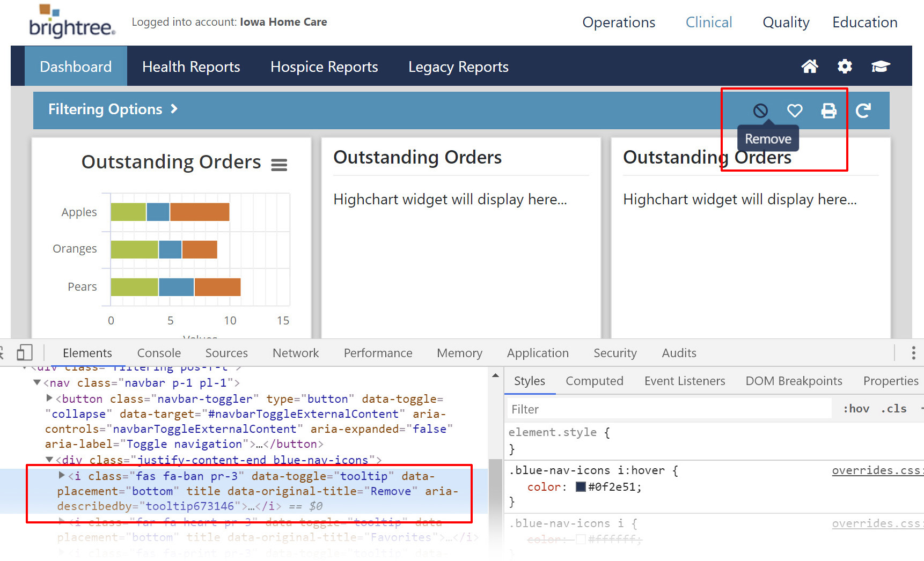
Task: Expand the navbar-toggler button node
Action: [49, 398]
